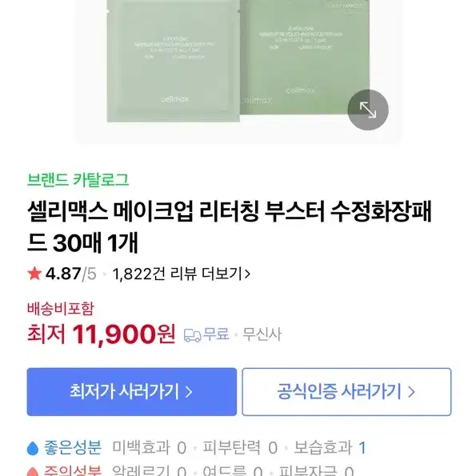Screen dimensions: 476x476
Task: Click the free delivery truck icon
Action: click(192, 335)
